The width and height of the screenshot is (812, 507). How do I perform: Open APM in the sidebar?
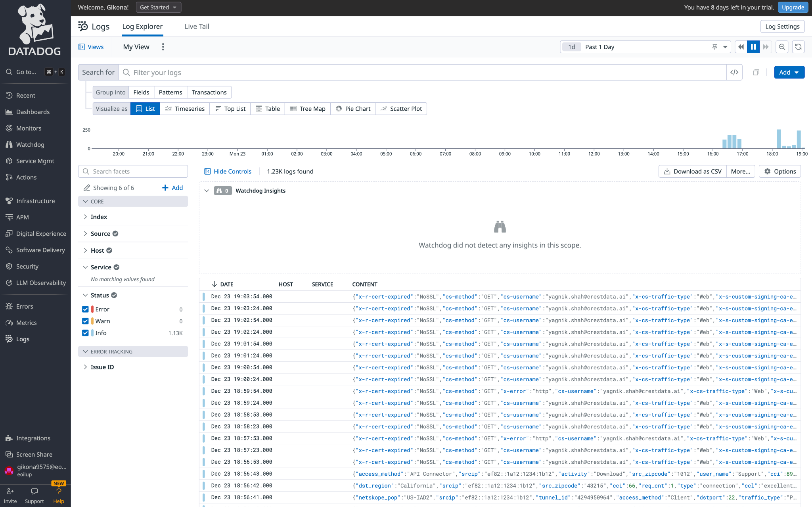tap(22, 217)
